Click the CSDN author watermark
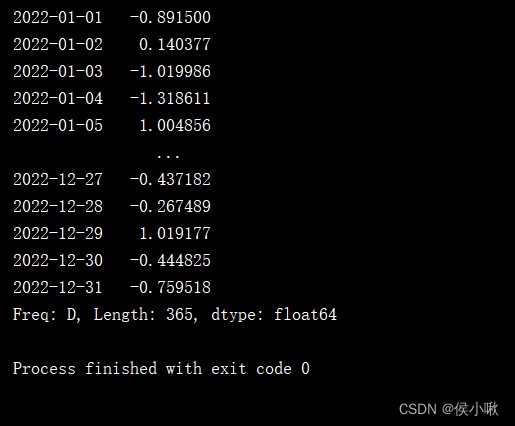515x426 pixels. 449,409
